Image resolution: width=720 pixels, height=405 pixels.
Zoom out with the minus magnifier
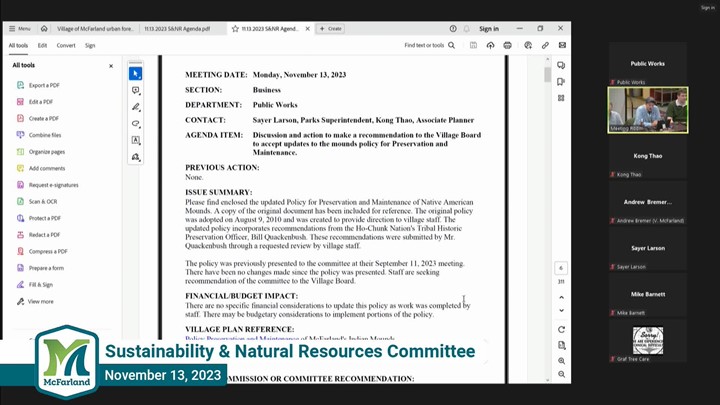coord(561,374)
